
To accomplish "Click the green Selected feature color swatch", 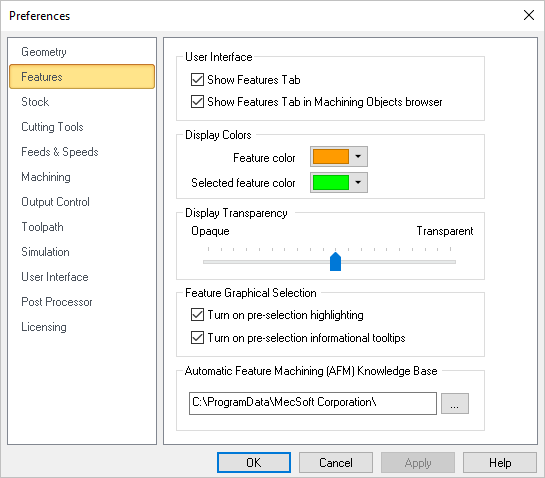I will pyautogui.click(x=331, y=183).
